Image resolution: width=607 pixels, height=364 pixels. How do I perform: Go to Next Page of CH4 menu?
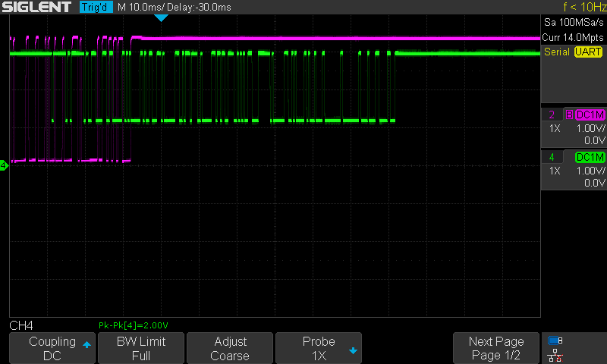pos(495,348)
